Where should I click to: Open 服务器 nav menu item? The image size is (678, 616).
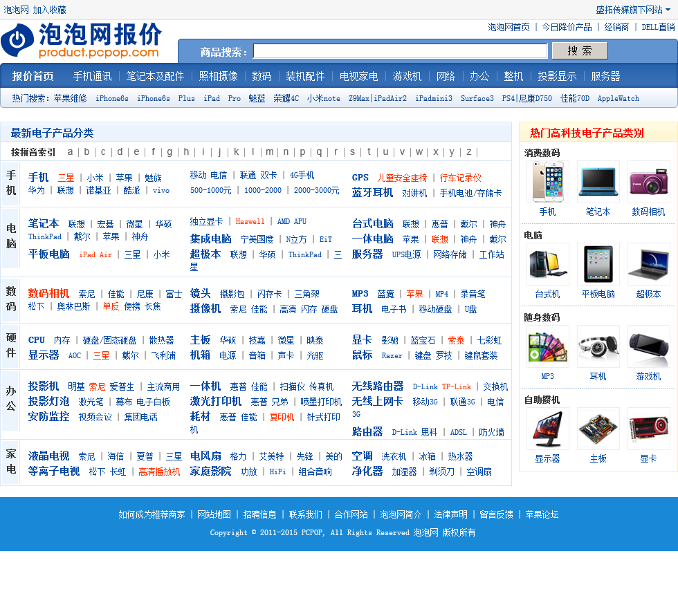pyautogui.click(x=605, y=77)
